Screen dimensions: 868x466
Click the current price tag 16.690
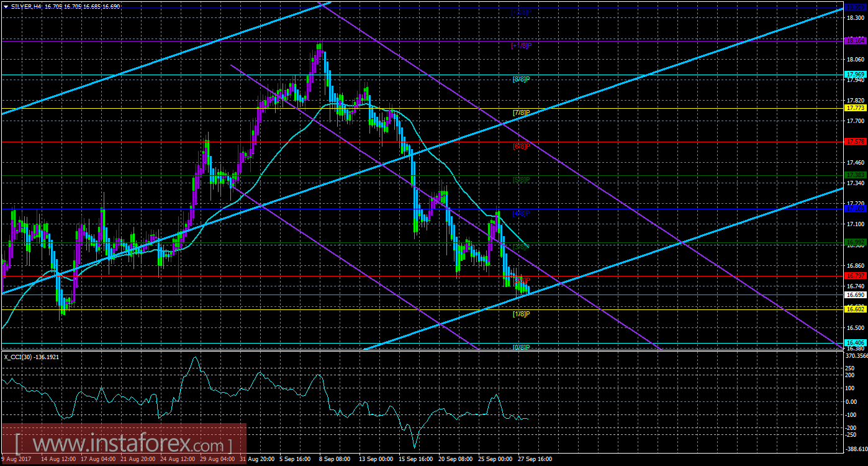[x=854, y=295]
